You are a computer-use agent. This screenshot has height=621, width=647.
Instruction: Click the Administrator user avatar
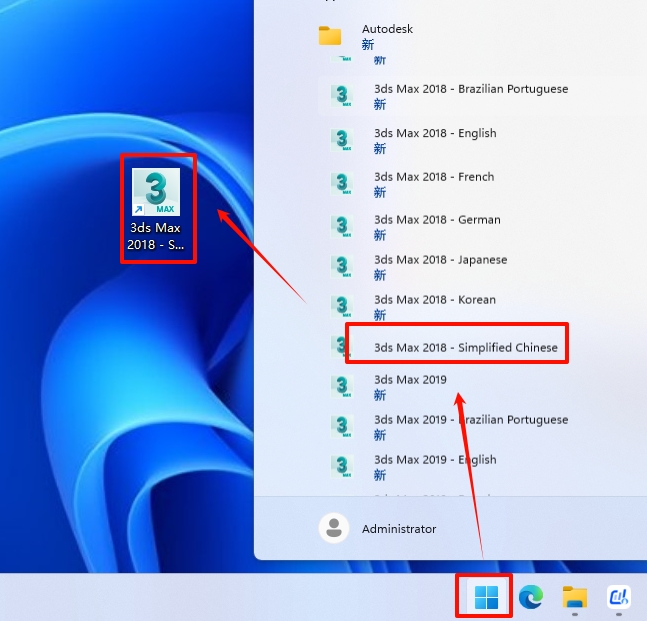[x=333, y=528]
